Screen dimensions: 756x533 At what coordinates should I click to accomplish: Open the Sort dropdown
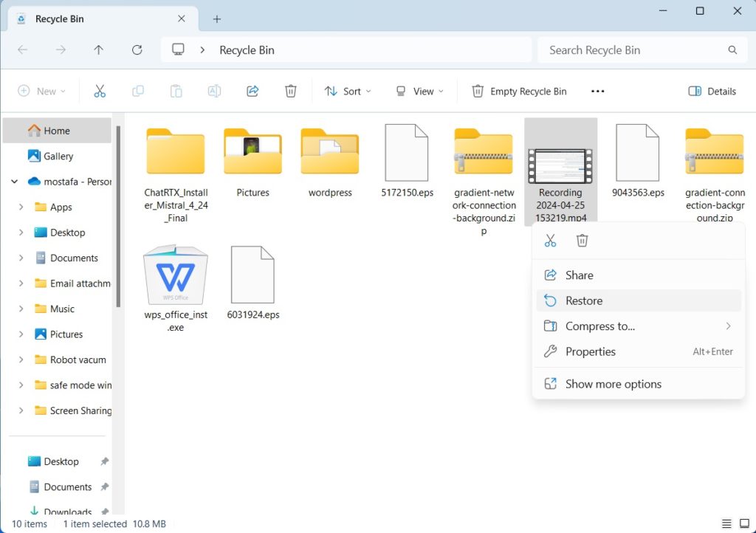click(x=347, y=91)
